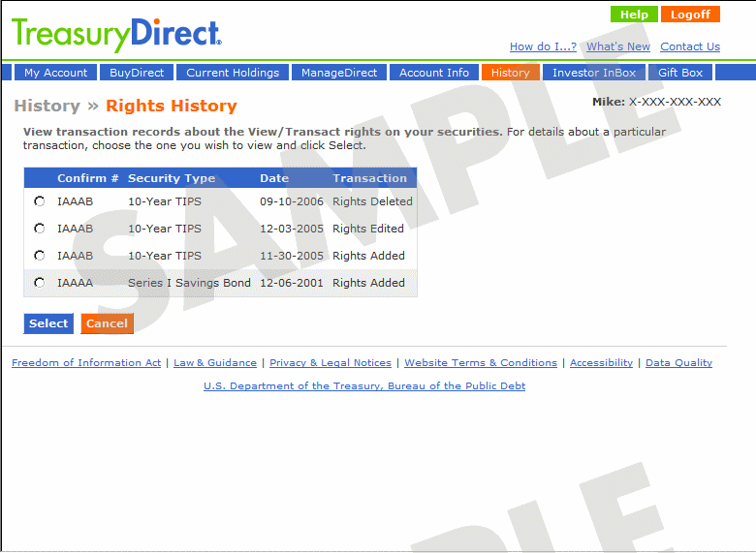Image resolution: width=756 pixels, height=553 pixels.
Task: Open the How do I...? link
Action: (x=543, y=46)
